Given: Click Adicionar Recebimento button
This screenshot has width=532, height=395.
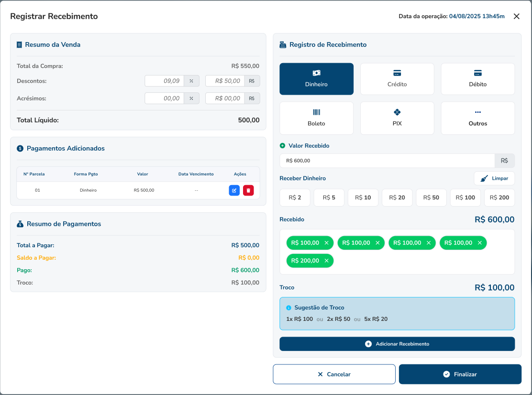Looking at the screenshot, I should pyautogui.click(x=397, y=344).
